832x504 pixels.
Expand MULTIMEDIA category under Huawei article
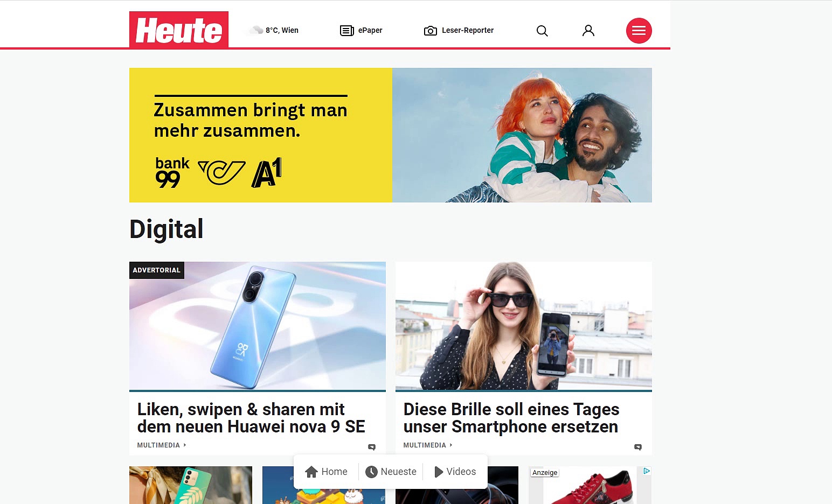coord(162,445)
